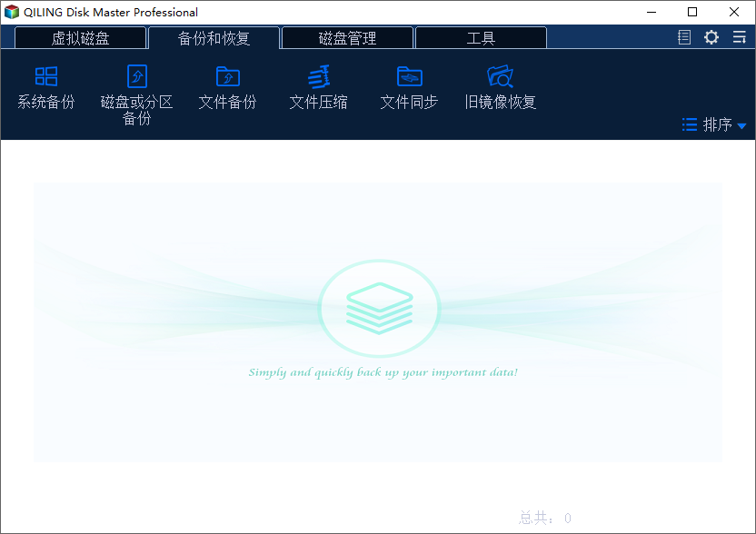Start a 文件备份 (File Backup)
Image resolution: width=756 pixels, height=534 pixels.
click(x=227, y=86)
